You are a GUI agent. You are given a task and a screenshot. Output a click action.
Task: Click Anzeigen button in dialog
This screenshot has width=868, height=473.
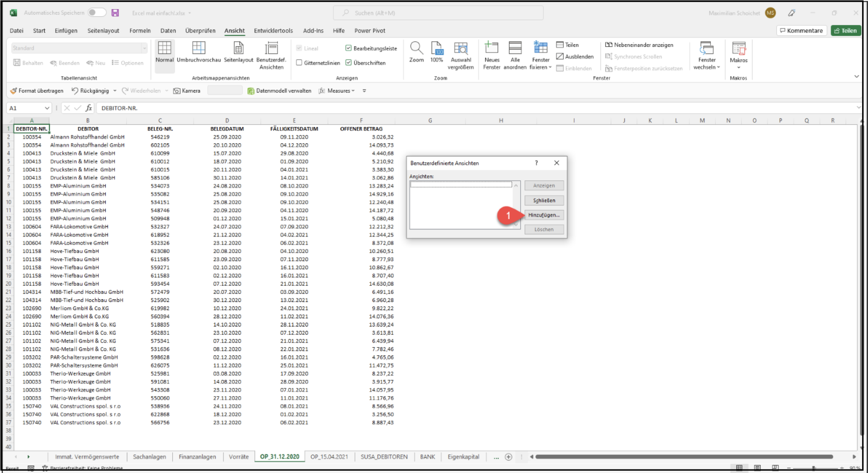[544, 186]
